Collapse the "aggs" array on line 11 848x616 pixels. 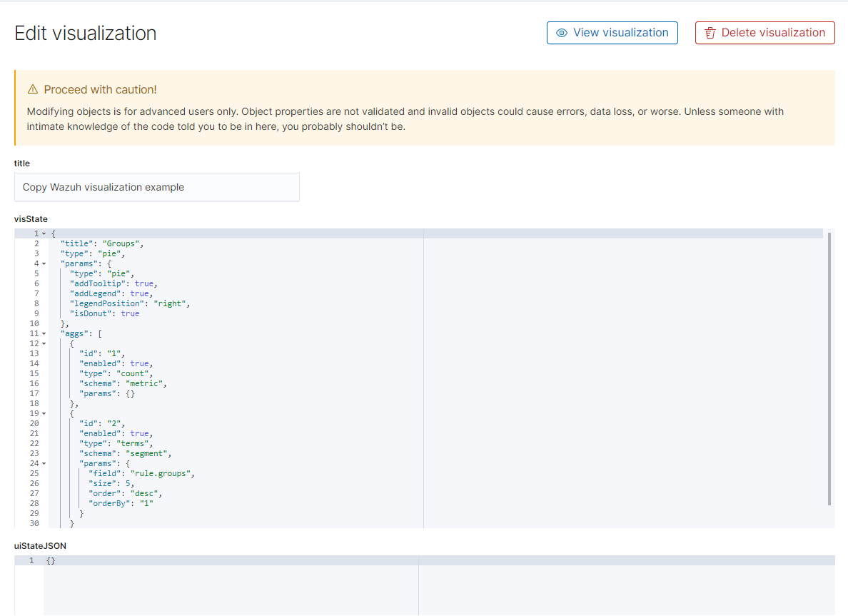(x=43, y=333)
